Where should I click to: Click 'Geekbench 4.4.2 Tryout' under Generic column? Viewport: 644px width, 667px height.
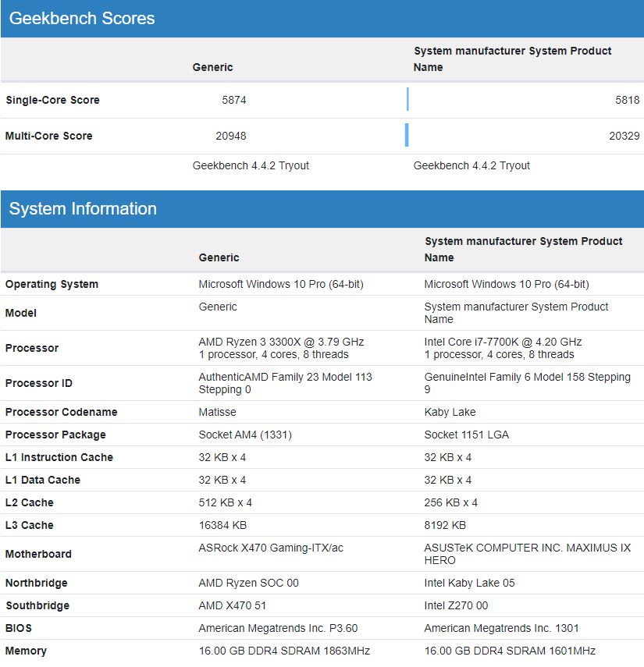coord(251,165)
